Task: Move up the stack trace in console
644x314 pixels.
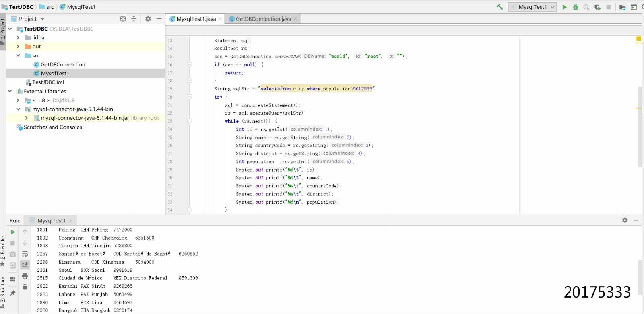Action: [25, 232]
